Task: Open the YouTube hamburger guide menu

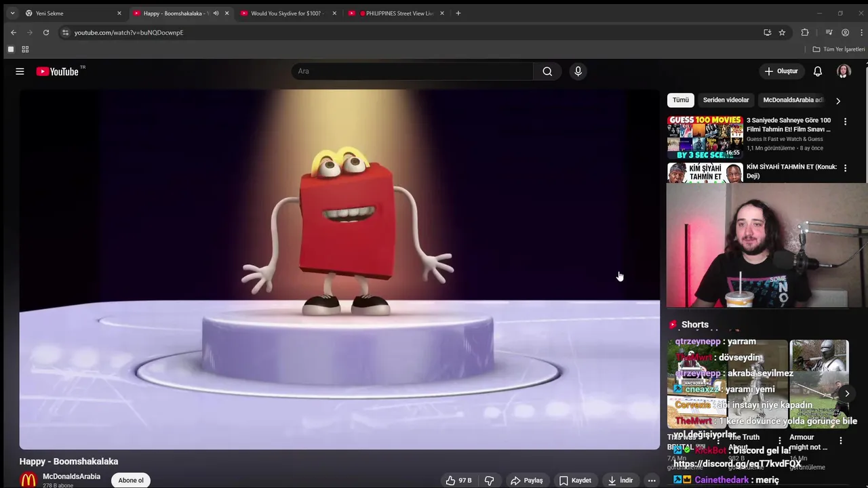Action: coord(20,71)
